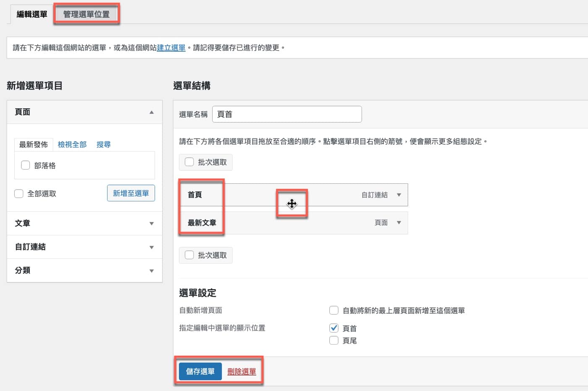Screen dimensions: 588x391
Task: Select the 首頁 menu item bar
Action: point(293,195)
